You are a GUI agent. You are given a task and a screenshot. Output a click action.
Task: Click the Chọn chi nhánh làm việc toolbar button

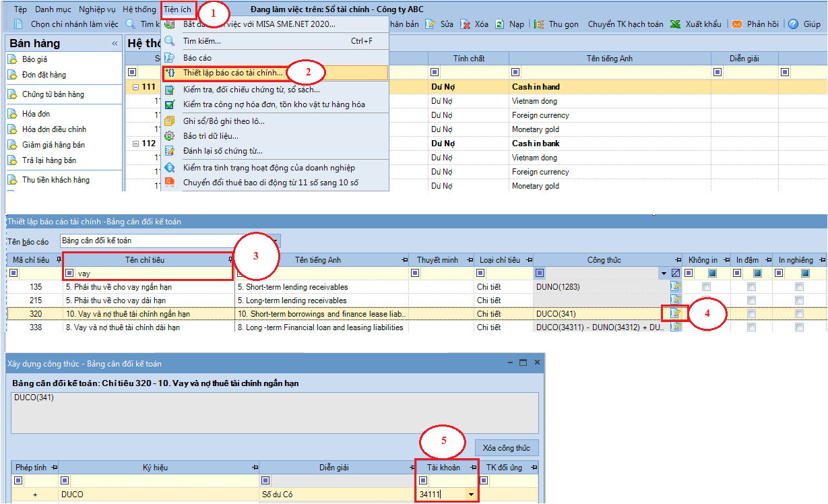(x=66, y=24)
